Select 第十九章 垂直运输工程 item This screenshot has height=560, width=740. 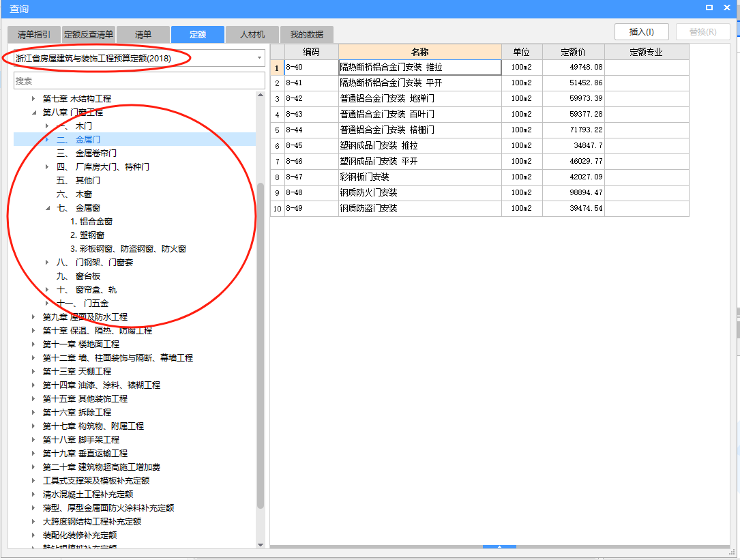click(x=85, y=454)
